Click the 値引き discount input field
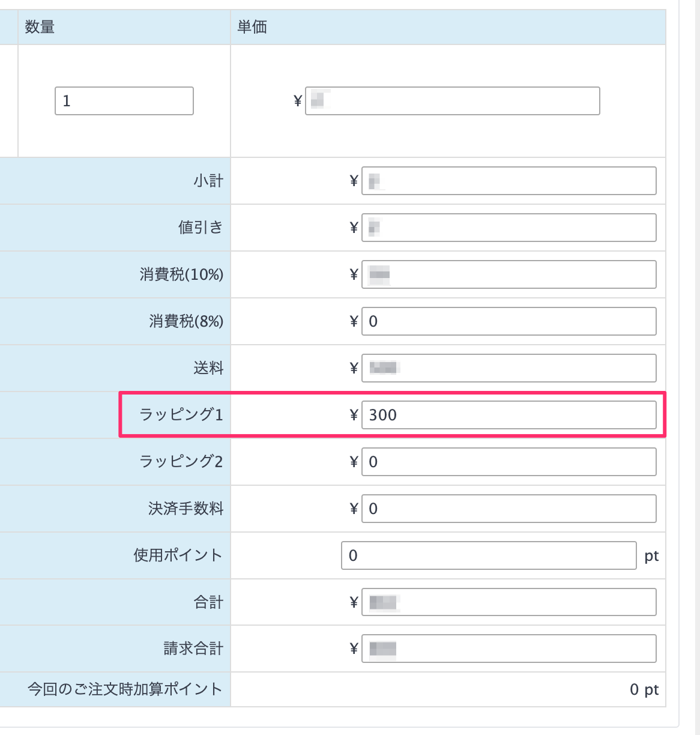 (508, 228)
